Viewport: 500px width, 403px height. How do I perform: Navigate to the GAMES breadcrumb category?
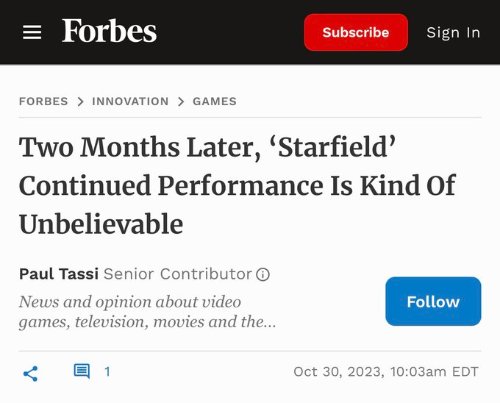(215, 101)
